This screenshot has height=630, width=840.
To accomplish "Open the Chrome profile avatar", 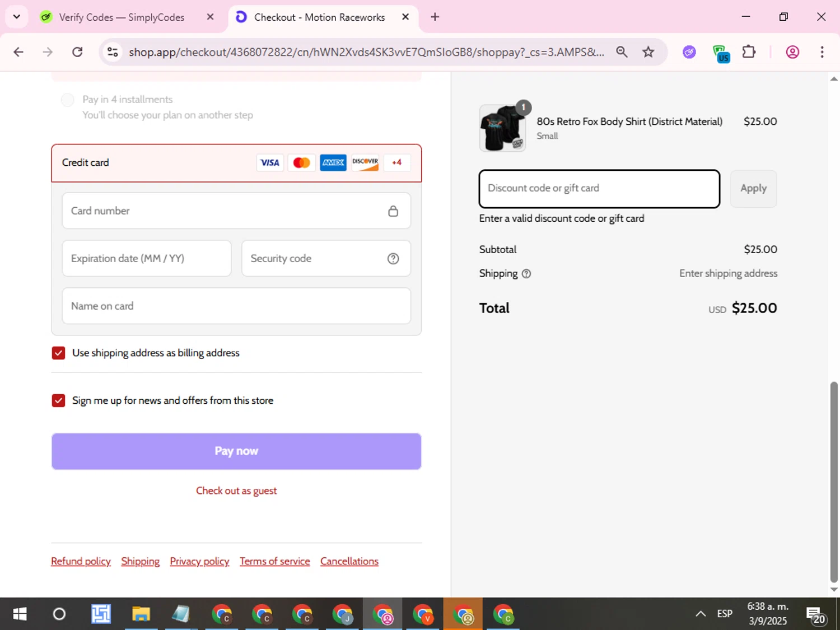I will pyautogui.click(x=792, y=52).
